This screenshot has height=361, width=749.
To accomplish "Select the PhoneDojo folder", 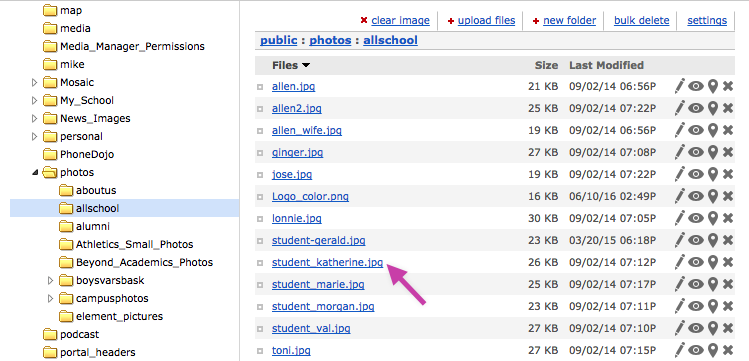I will coord(87,154).
